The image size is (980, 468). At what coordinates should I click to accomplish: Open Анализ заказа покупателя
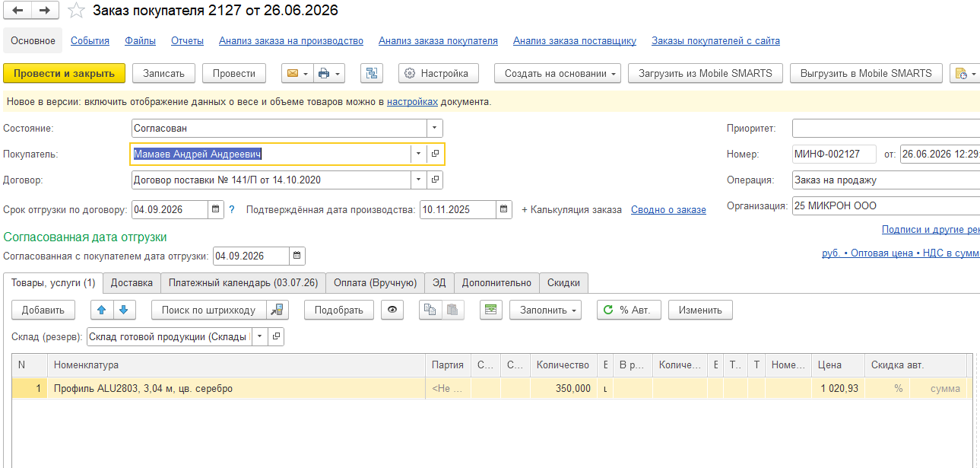point(438,41)
